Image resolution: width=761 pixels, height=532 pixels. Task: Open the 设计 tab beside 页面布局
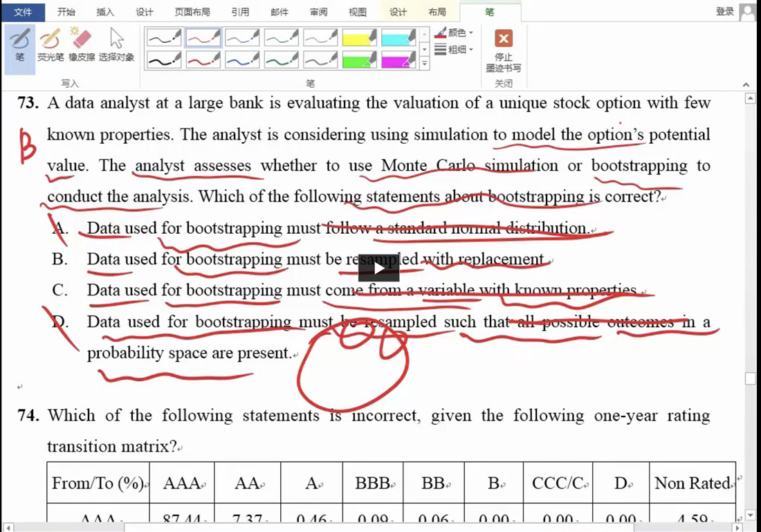point(144,12)
